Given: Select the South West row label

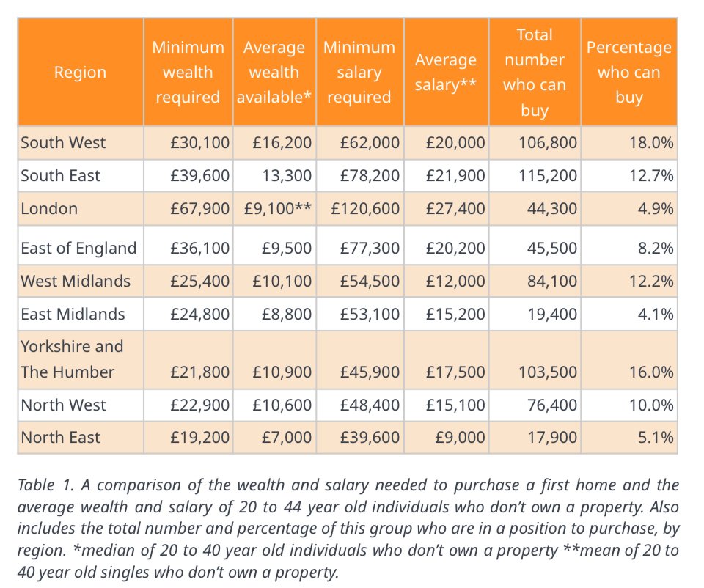Looking at the screenshot, I should pyautogui.click(x=64, y=143).
